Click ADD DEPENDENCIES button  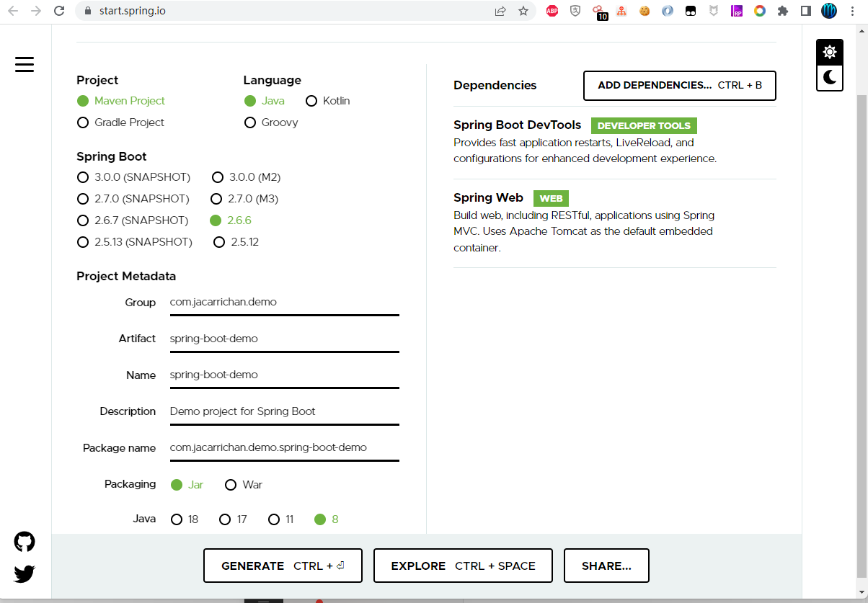(x=680, y=86)
